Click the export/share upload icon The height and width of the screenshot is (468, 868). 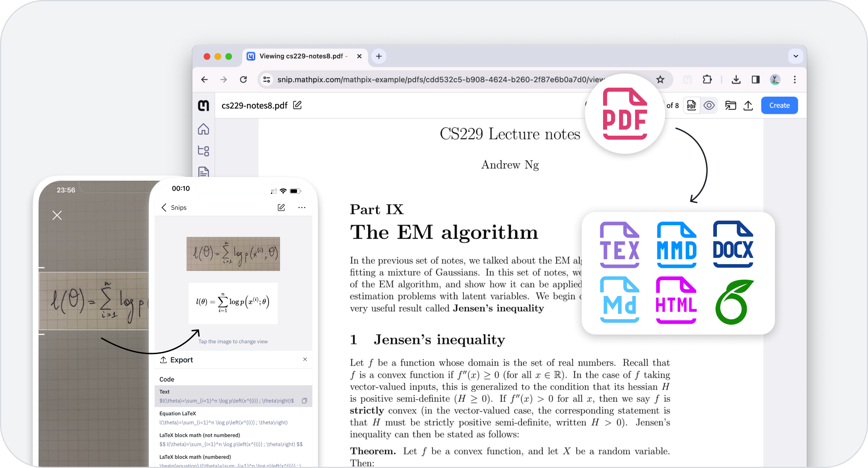pyautogui.click(x=748, y=105)
